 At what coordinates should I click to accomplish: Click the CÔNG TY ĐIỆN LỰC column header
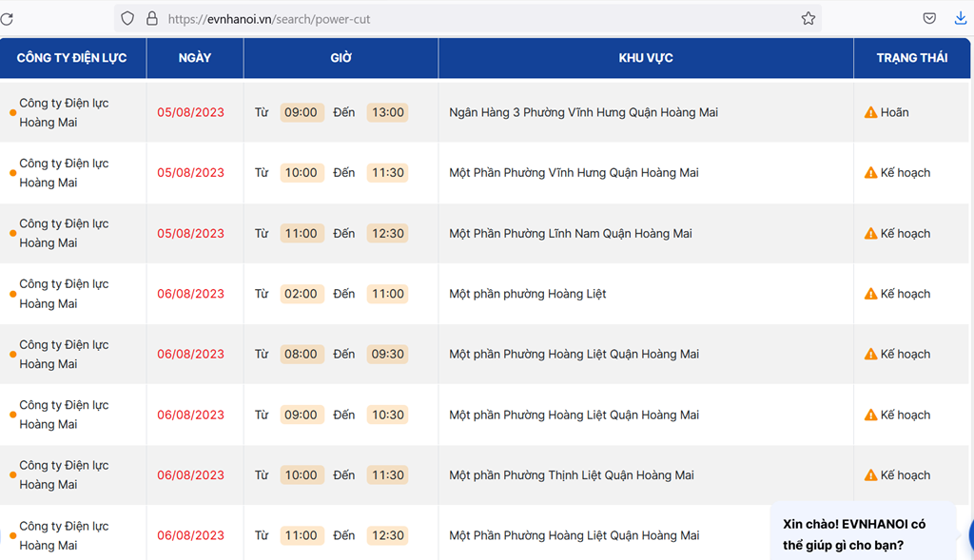click(x=72, y=58)
